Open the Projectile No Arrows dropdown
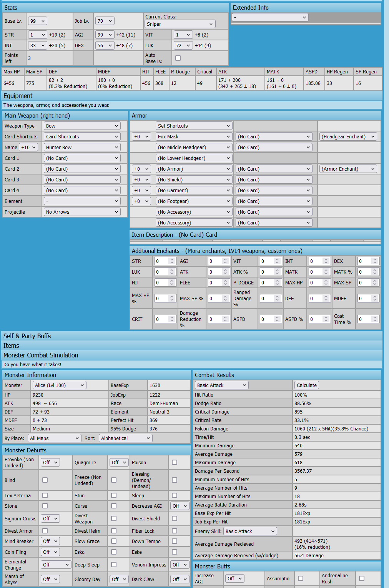 [x=82, y=212]
